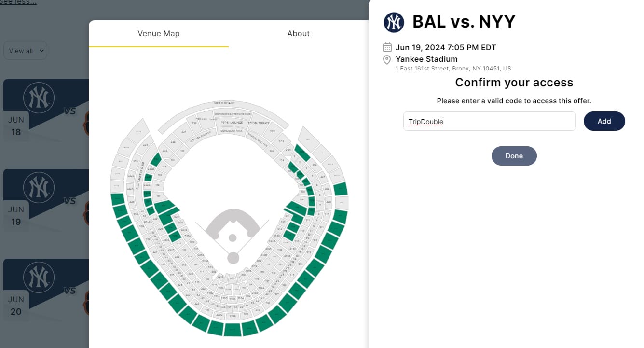Select section 202 on the venue map
The width and height of the screenshot is (644, 348).
coord(273,132)
